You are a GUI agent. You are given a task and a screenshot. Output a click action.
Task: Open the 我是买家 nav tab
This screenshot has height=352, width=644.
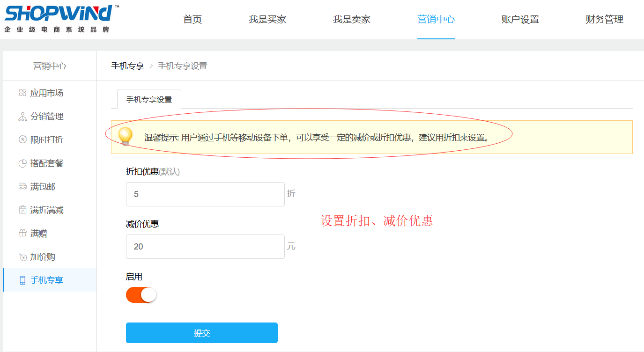(x=267, y=19)
